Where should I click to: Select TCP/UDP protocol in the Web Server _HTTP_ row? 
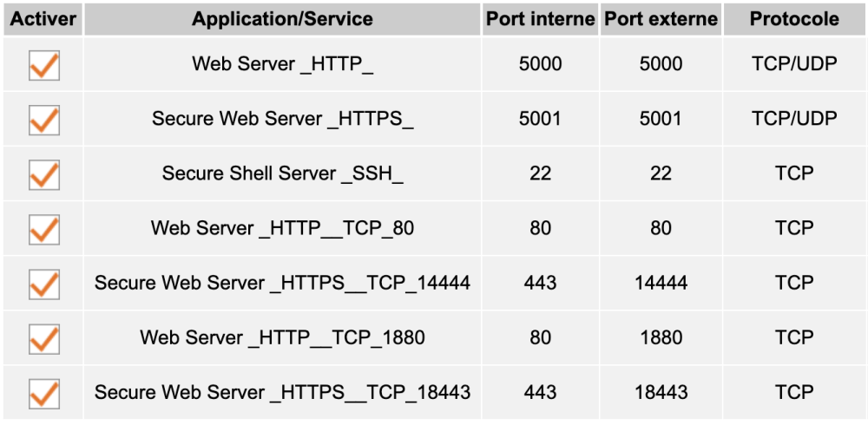tap(794, 65)
